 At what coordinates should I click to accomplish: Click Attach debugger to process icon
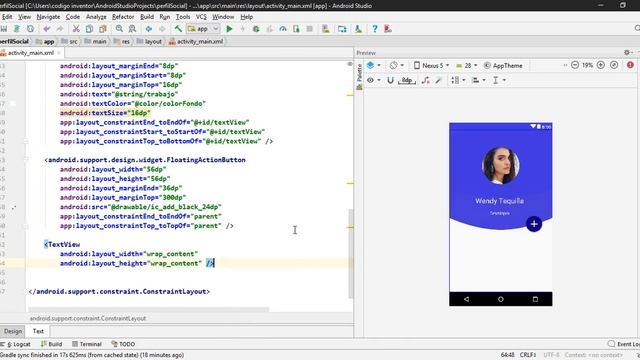click(296, 29)
